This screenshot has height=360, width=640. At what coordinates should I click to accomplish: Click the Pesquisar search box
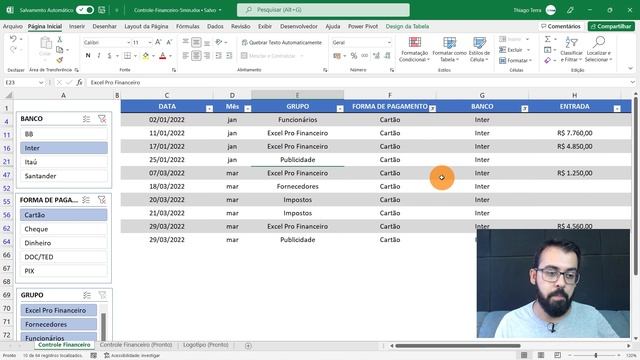tap(323, 10)
